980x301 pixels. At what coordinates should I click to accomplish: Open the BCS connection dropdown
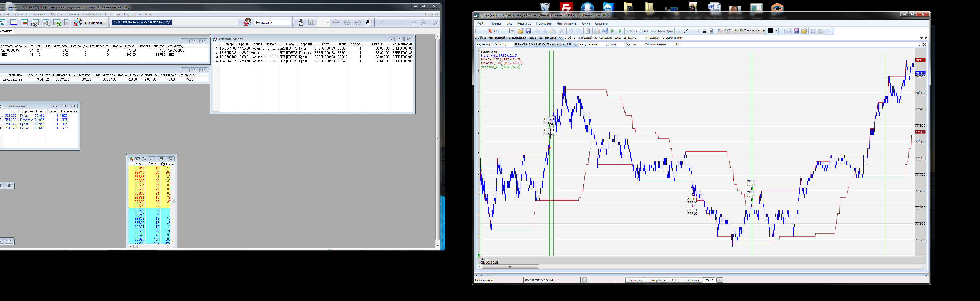(512, 31)
